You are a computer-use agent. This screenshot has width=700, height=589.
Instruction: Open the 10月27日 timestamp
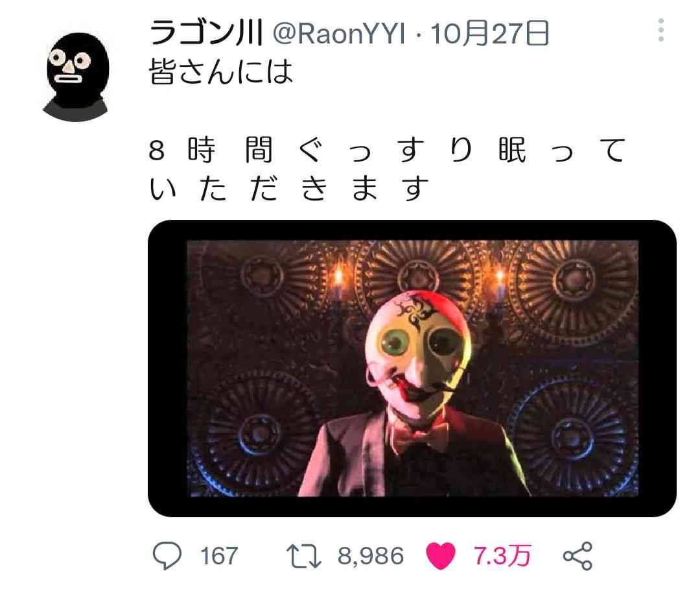(489, 34)
